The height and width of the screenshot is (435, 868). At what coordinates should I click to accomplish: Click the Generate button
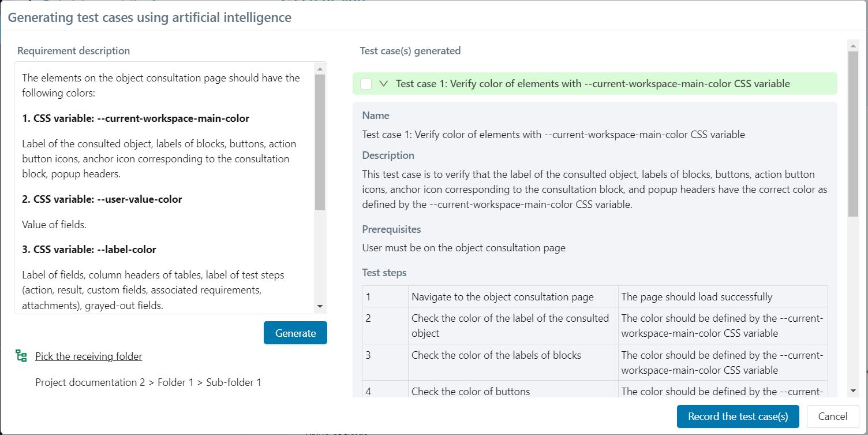[x=295, y=333]
